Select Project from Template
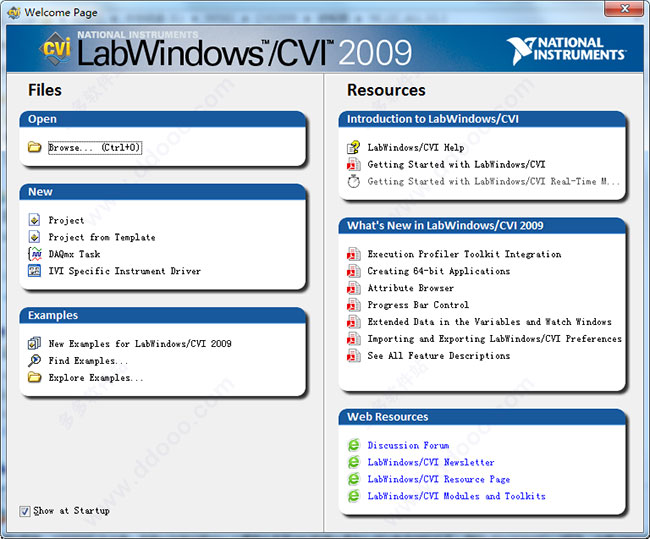This screenshot has width=650, height=539. coord(102,237)
